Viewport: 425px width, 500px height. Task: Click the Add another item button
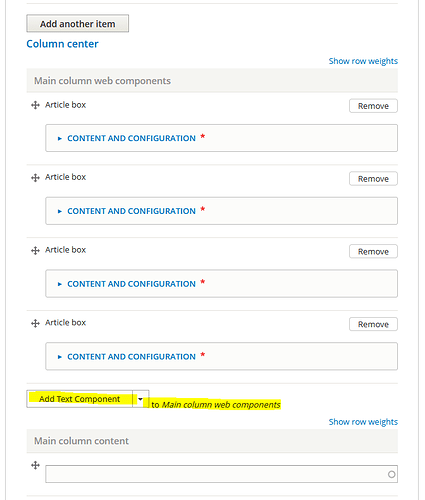(x=78, y=23)
